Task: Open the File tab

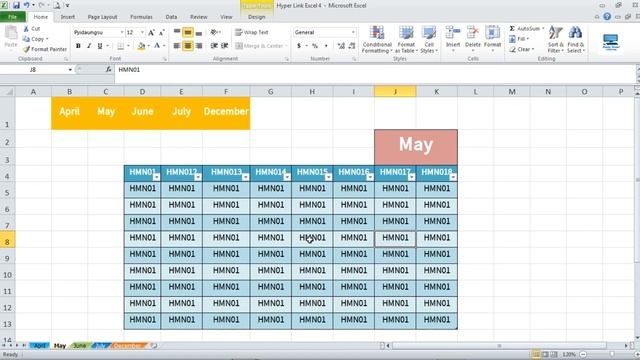Action: [13, 17]
